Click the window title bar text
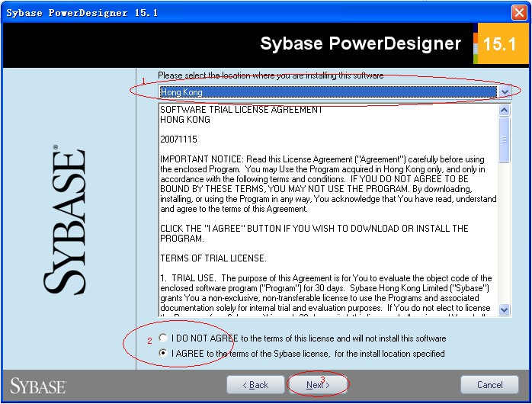The width and height of the screenshot is (532, 404). (82, 12)
